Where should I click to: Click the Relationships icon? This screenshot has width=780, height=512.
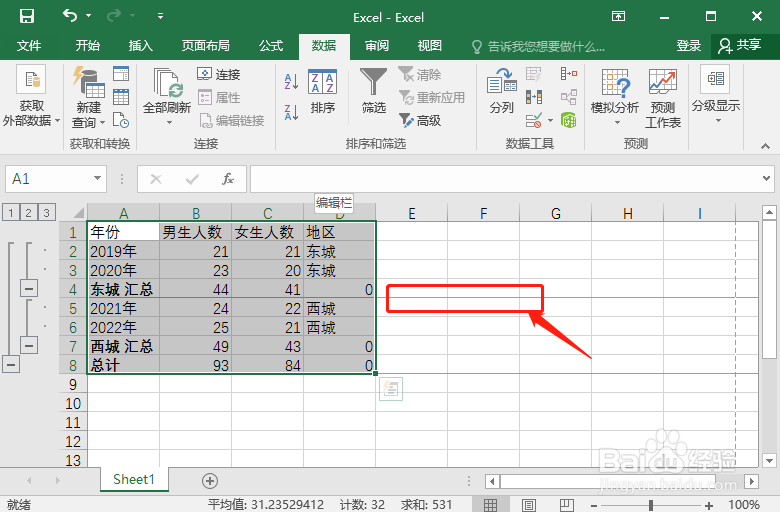pyautogui.click(x=569, y=97)
